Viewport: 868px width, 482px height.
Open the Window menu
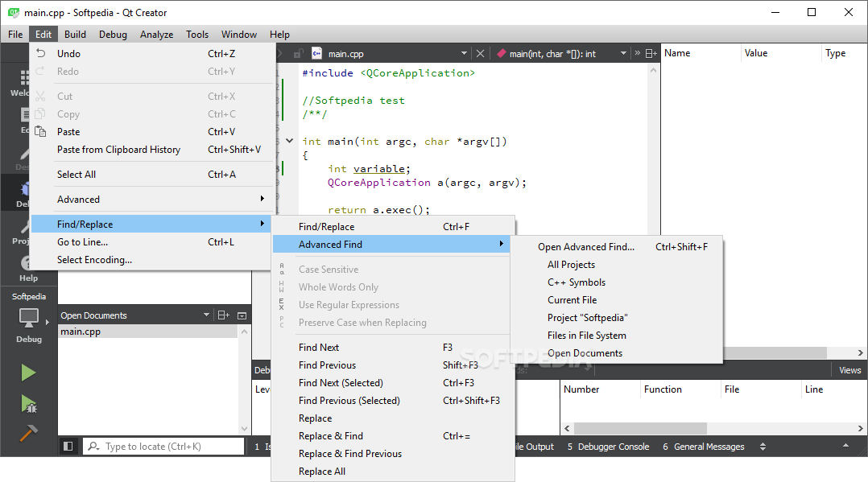239,35
